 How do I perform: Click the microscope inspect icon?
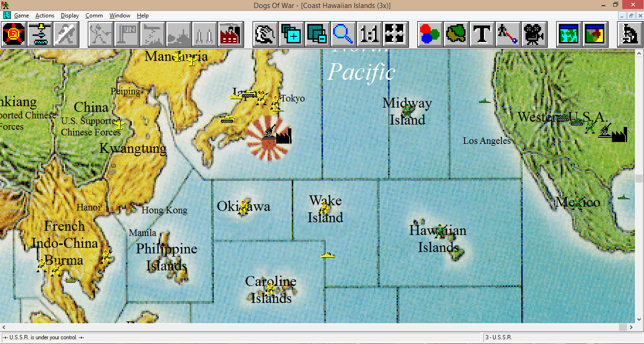pyautogui.click(x=630, y=34)
